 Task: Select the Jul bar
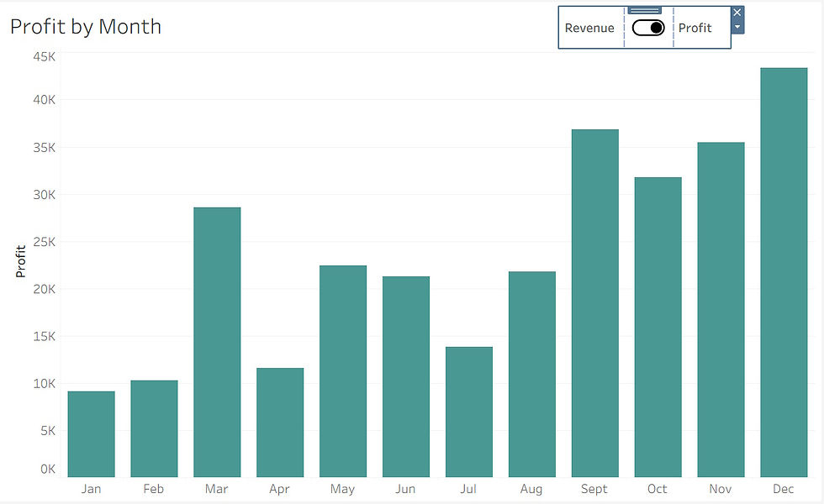click(469, 412)
